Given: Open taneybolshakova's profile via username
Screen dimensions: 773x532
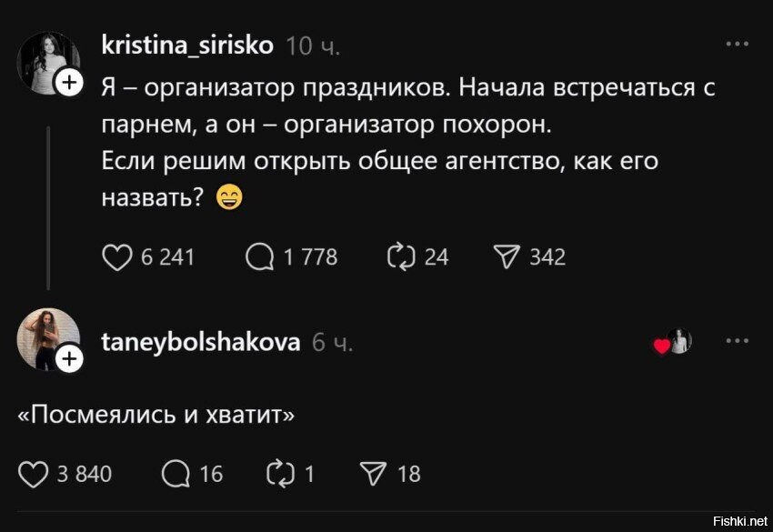Looking at the screenshot, I should [x=201, y=342].
